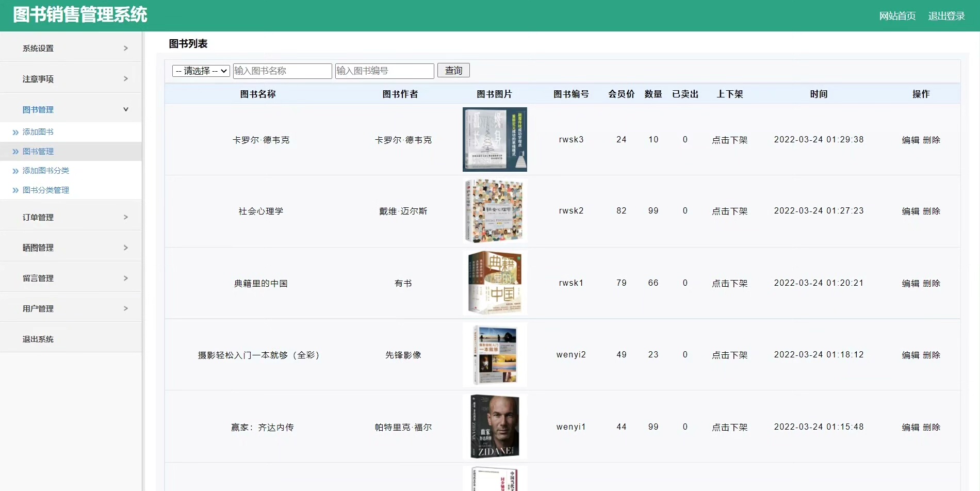Click 点击下架 for book rwsk3
The image size is (980, 491).
[729, 140]
